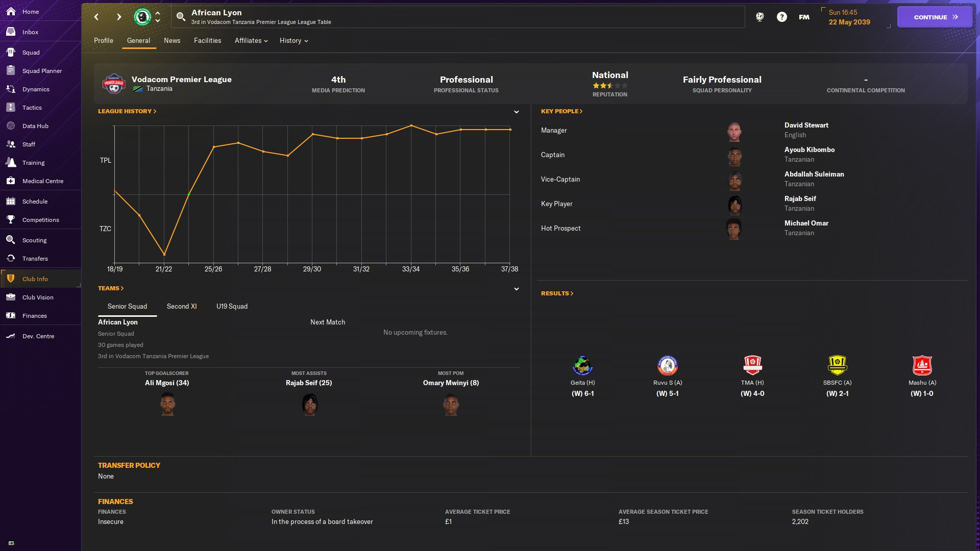Image resolution: width=980 pixels, height=551 pixels.
Task: Expand the History dropdown menu
Action: tap(293, 41)
